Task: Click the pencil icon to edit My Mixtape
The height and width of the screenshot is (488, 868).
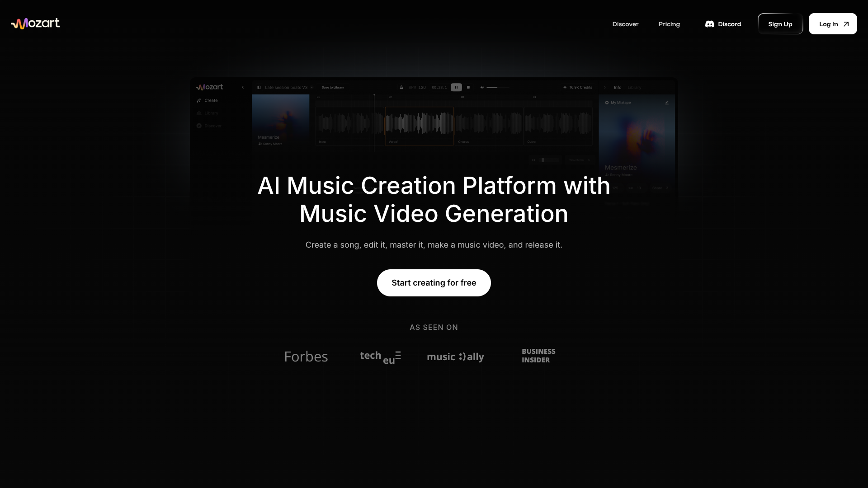Action: tap(668, 103)
